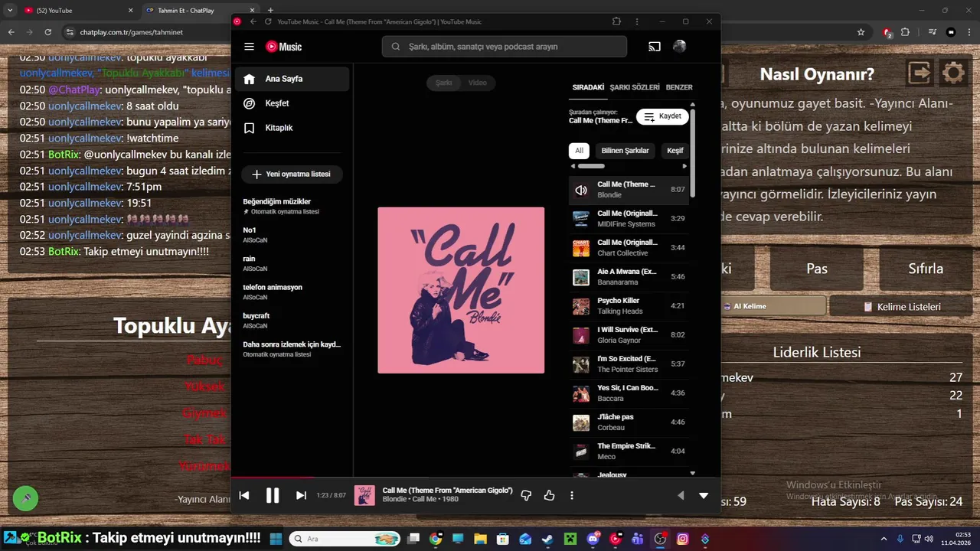Image resolution: width=980 pixels, height=551 pixels.
Task: Skip to next track
Action: pos(301,496)
